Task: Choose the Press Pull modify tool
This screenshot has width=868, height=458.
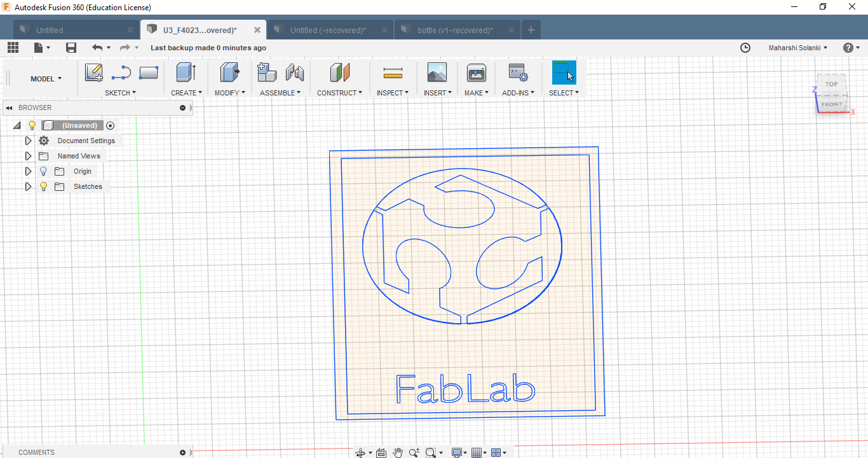Action: coord(229,73)
